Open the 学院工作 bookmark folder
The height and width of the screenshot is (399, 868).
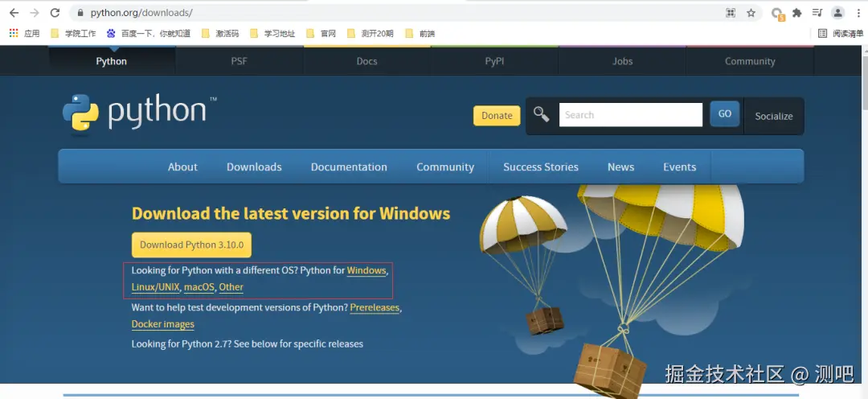pos(73,33)
